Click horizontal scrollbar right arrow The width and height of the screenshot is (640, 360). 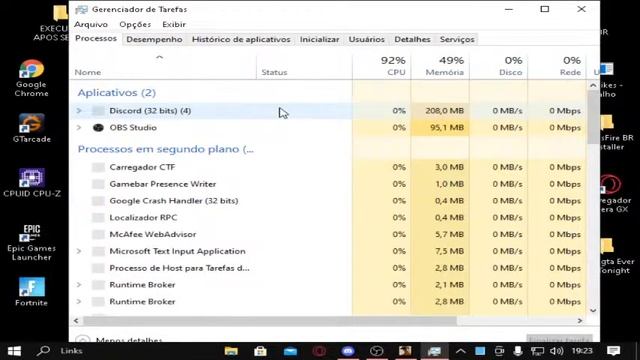[x=580, y=321]
